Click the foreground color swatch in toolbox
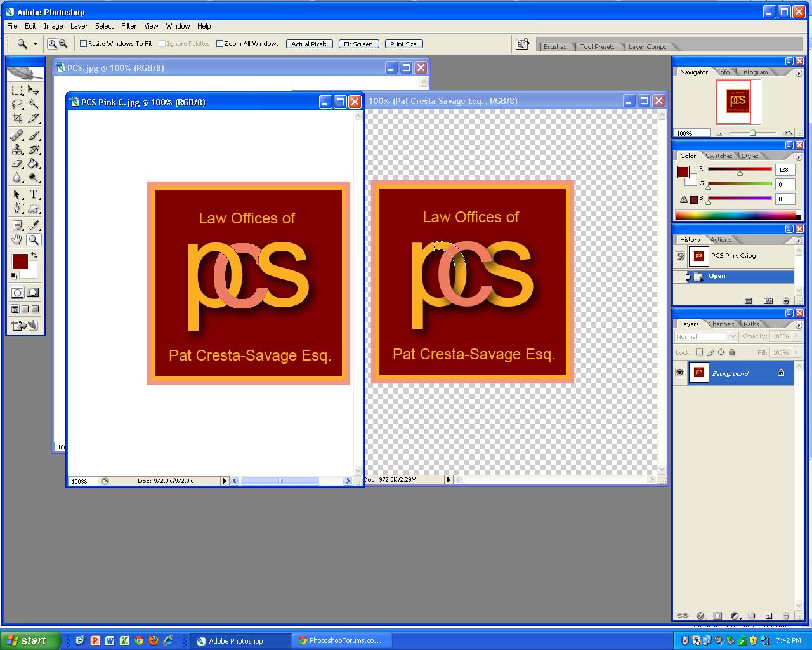 click(x=20, y=261)
